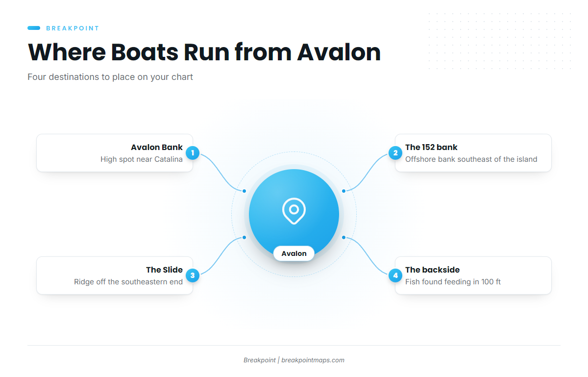
Task: Select "Ridge off the southeastern end" text
Action: (x=128, y=282)
